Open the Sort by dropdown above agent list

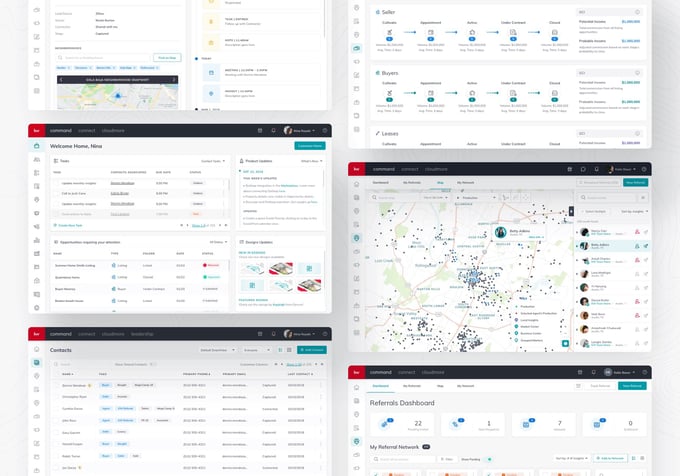(x=632, y=212)
